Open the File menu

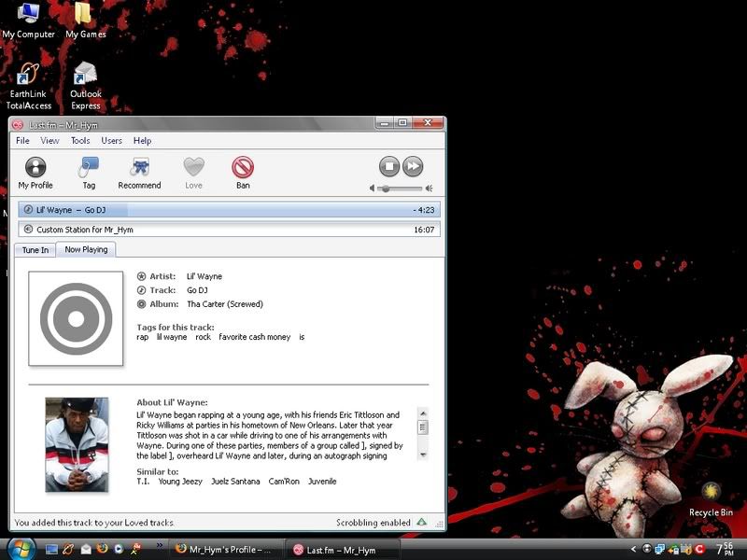click(22, 141)
